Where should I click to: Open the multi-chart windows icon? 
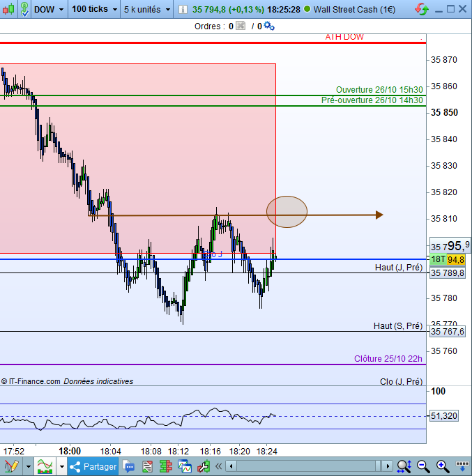185,466
